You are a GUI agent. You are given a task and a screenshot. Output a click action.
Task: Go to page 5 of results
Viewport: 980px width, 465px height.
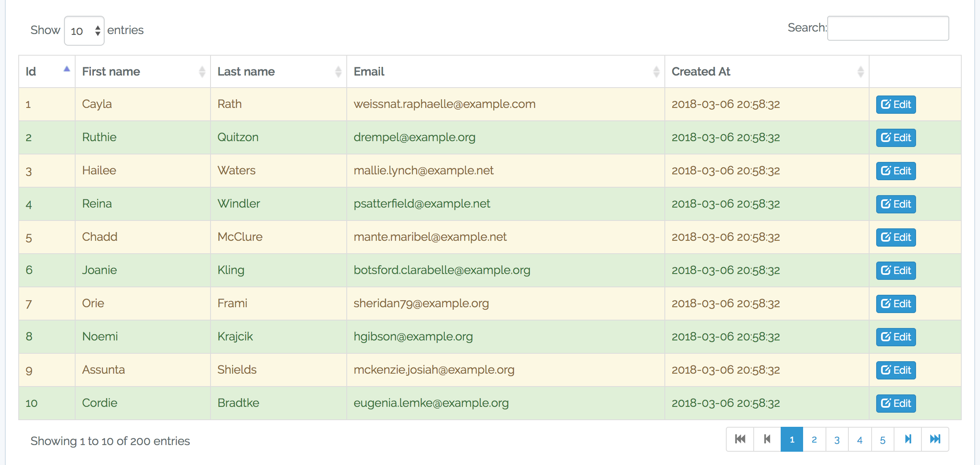click(x=882, y=439)
